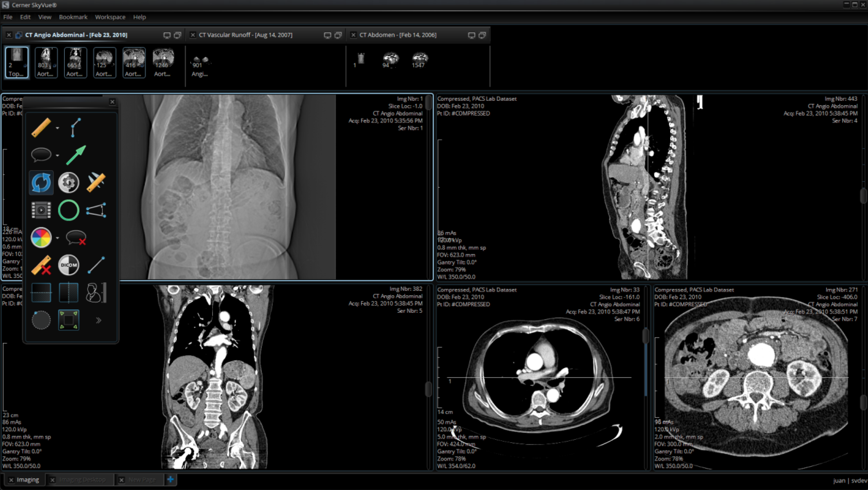868x490 pixels.
Task: Switch to the CT Vascular Runoff tab
Action: 245,35
